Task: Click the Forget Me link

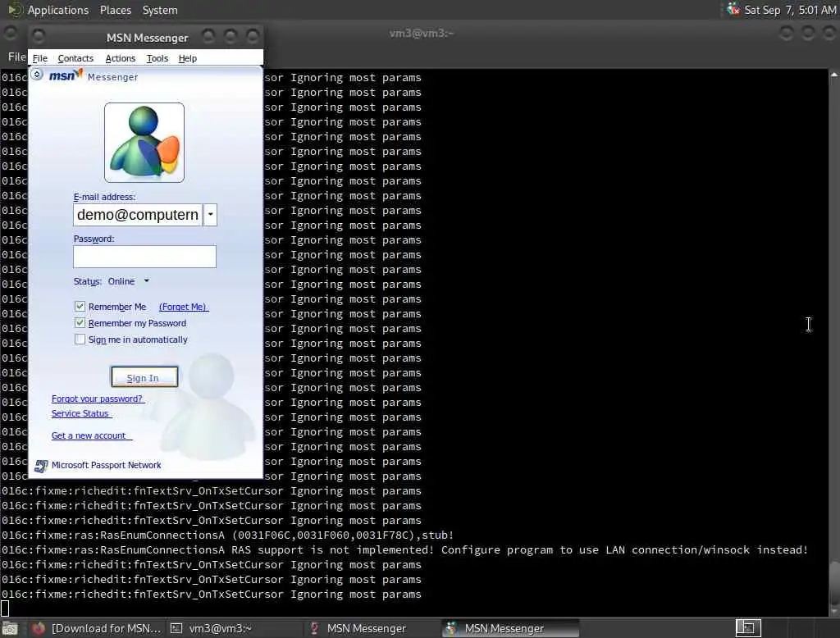Action: [x=183, y=307]
